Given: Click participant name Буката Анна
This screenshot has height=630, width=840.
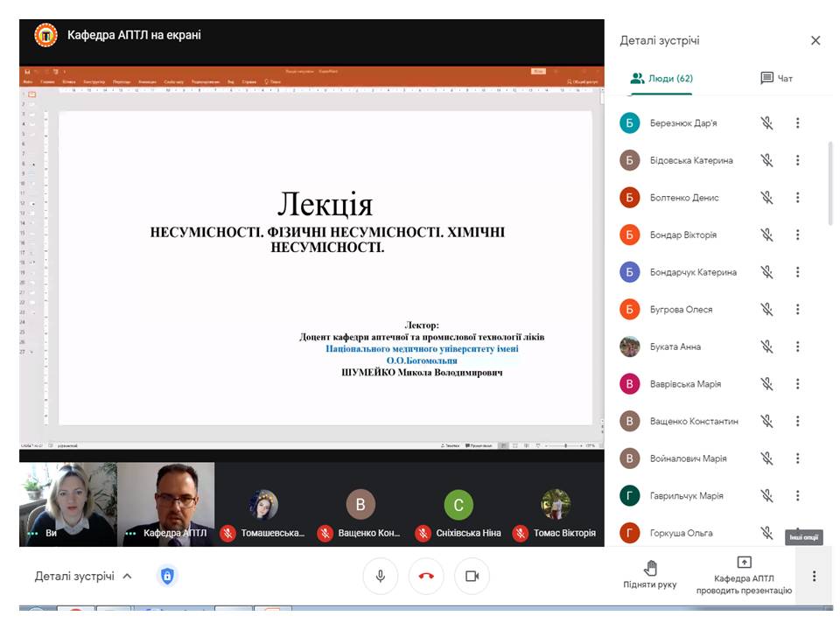Looking at the screenshot, I should point(675,346).
